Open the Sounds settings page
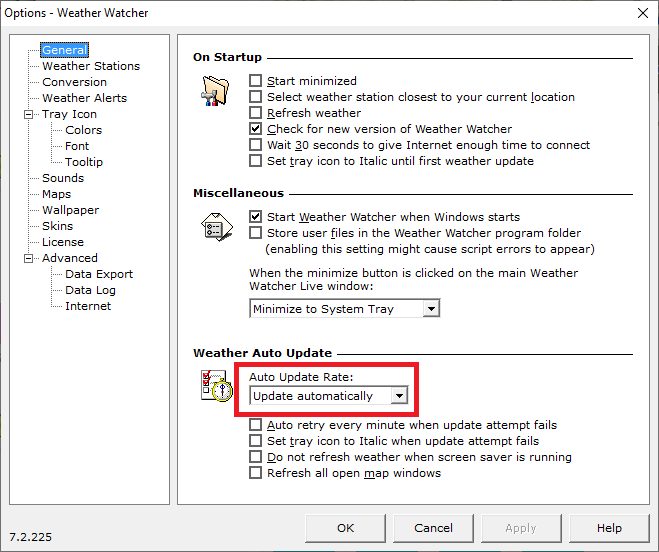This screenshot has height=552, width=659. tap(63, 178)
